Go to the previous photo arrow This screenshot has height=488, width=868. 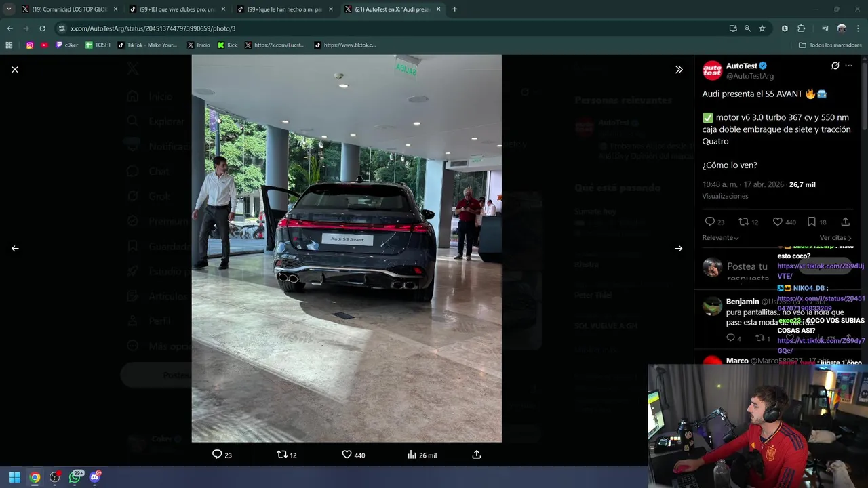15,249
